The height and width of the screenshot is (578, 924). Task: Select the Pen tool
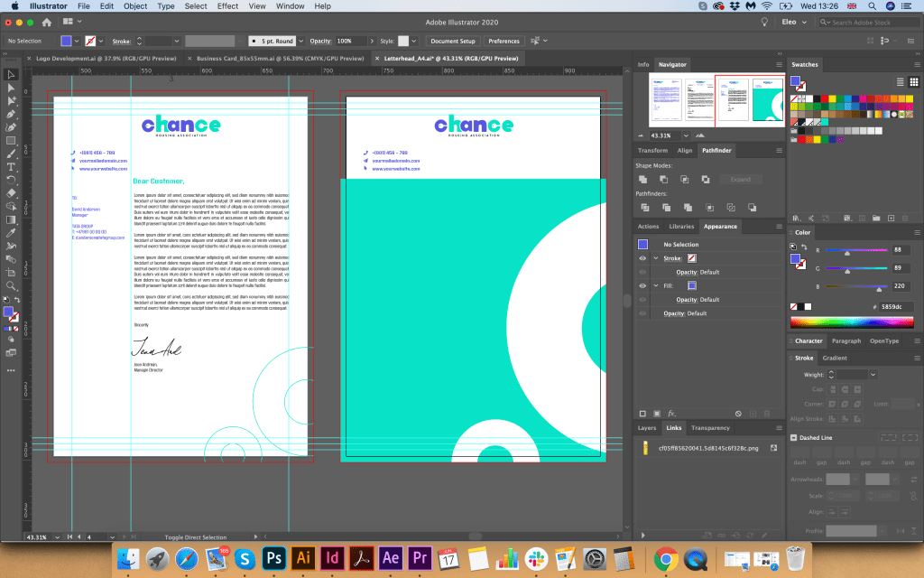click(x=12, y=115)
